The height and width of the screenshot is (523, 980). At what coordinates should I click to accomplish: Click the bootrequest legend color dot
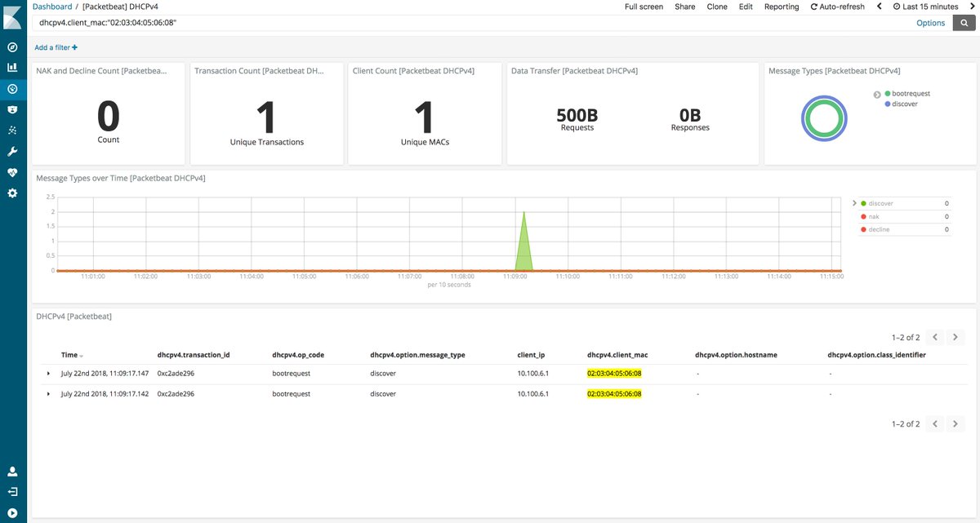[888, 94]
